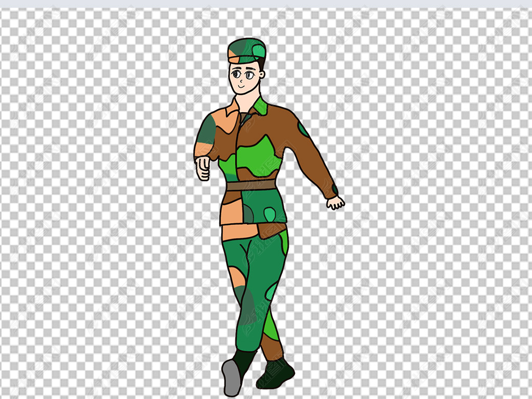Click the open hand of the extended arm
Viewport: 532px width, 399px height.
(x=336, y=203)
